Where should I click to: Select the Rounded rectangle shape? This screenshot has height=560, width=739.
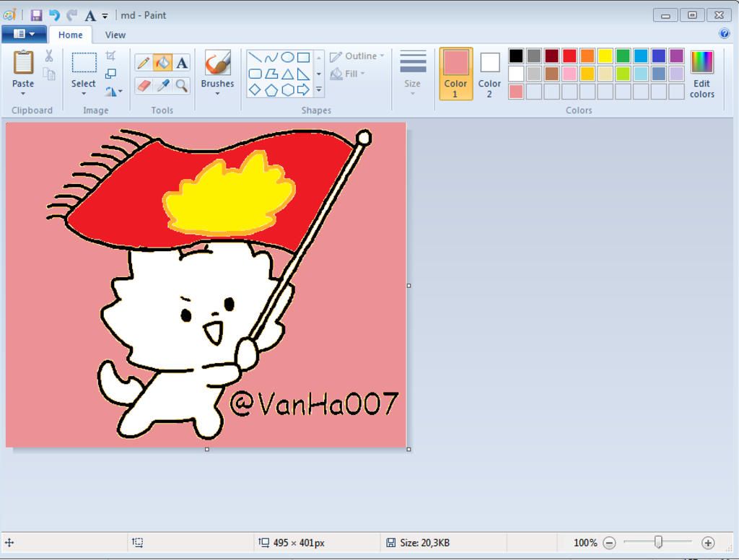[x=255, y=74]
